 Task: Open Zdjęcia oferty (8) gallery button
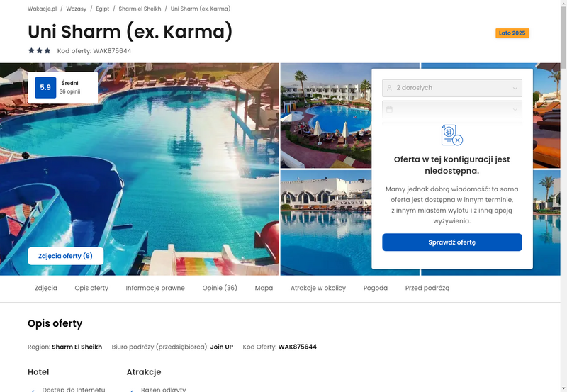point(66,256)
